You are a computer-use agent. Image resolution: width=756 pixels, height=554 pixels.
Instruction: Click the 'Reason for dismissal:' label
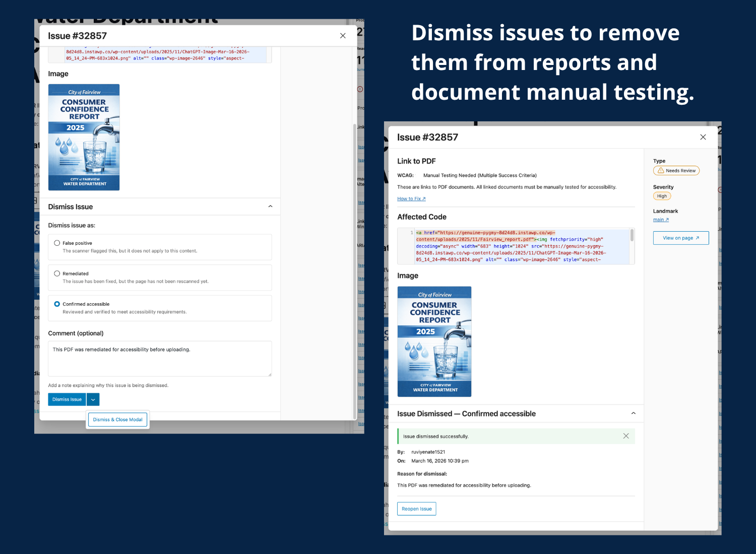[x=422, y=474]
